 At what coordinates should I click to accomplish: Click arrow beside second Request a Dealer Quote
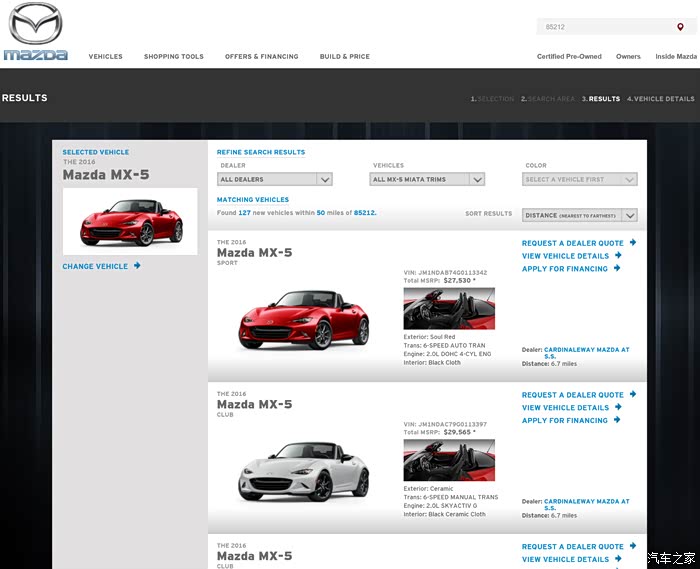tap(633, 395)
